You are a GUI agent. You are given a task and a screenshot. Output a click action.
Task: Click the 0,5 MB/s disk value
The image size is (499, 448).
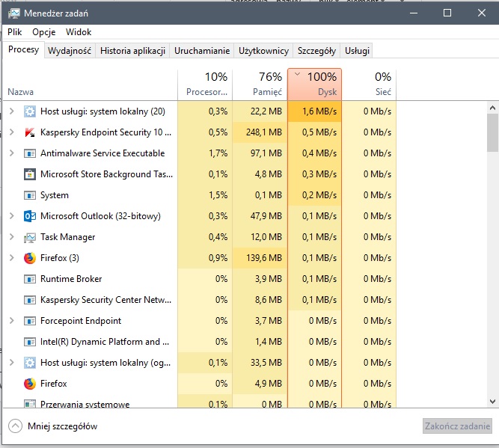pos(319,132)
